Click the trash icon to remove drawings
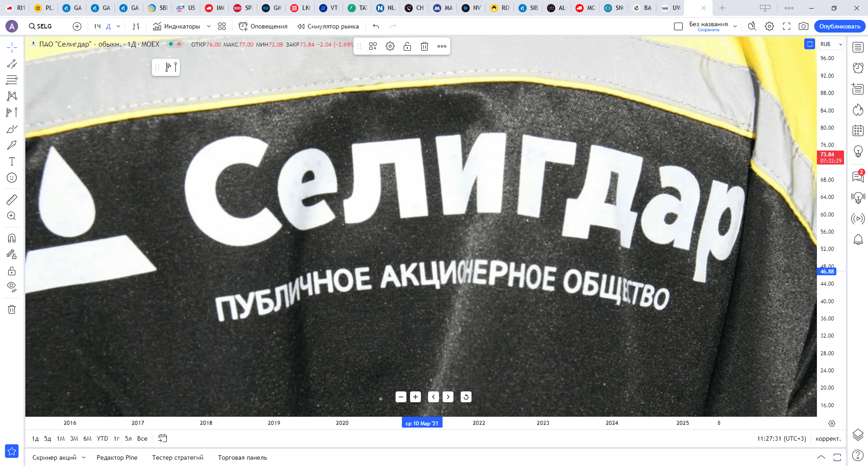 pyautogui.click(x=12, y=309)
